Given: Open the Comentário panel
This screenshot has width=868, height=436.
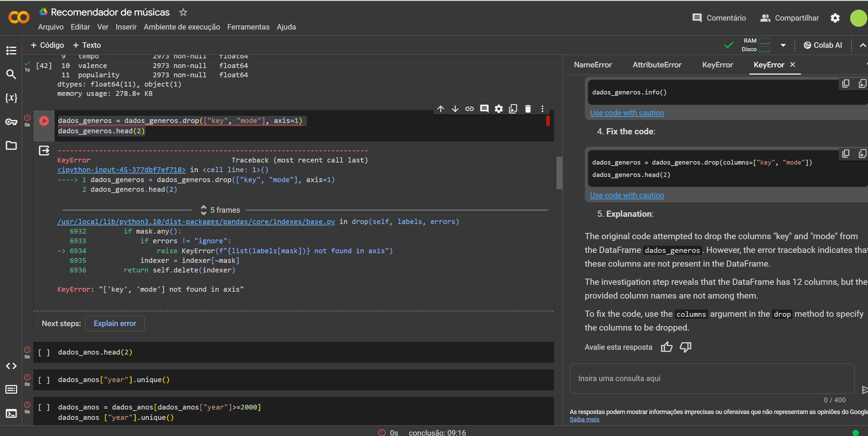Looking at the screenshot, I should [x=719, y=18].
